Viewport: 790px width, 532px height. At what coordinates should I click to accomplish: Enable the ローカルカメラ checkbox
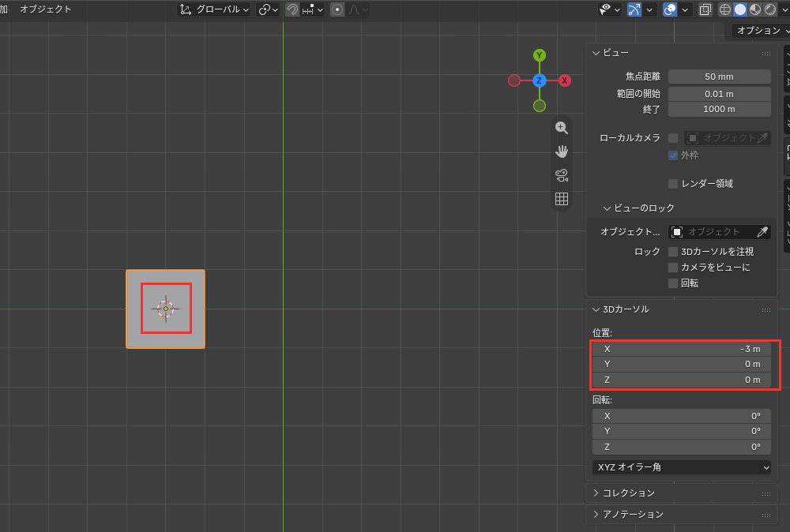[x=673, y=138]
